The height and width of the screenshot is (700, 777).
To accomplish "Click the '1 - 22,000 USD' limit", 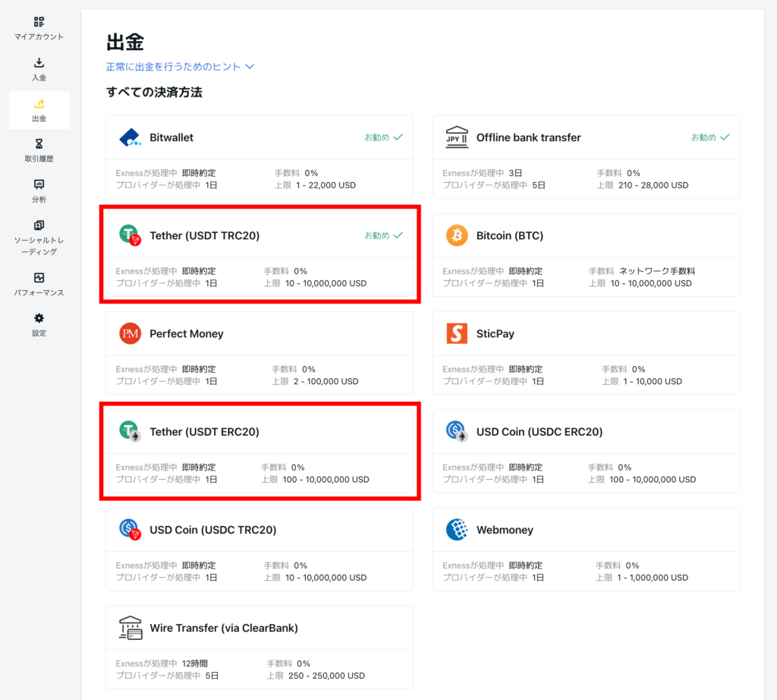I will [326, 185].
